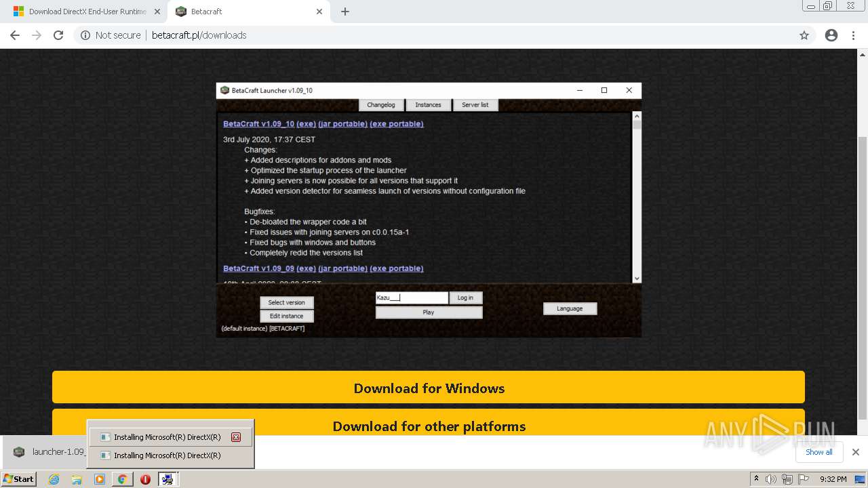Click the Log in button
Screen dimensions: 868x488
[465, 298]
